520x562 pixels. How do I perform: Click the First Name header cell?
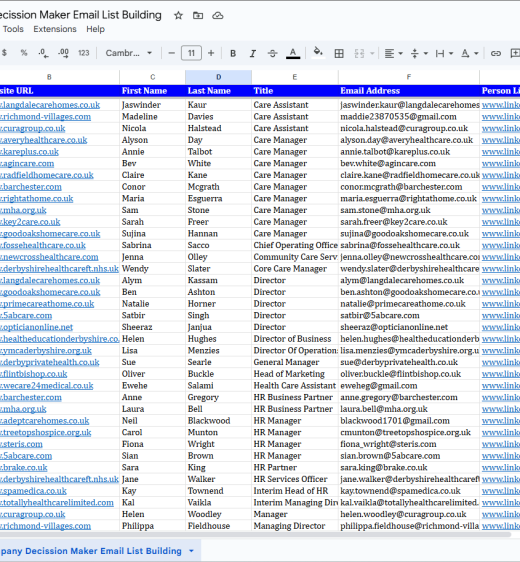152,91
